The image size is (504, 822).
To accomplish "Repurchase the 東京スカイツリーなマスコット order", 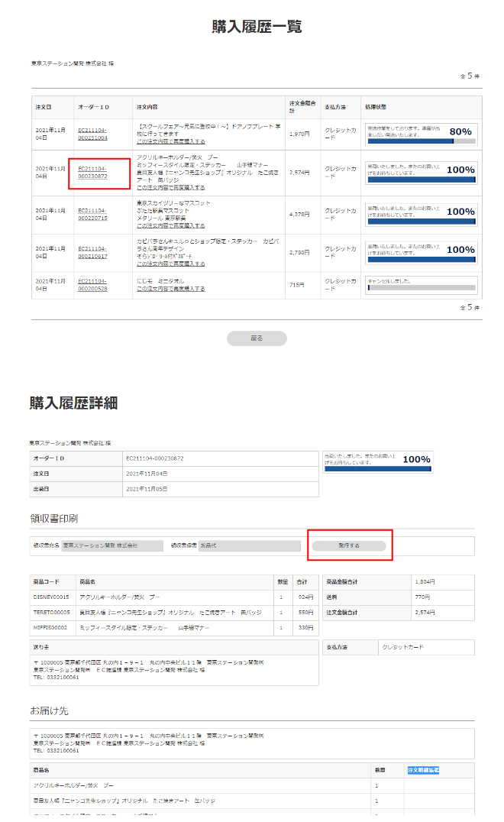I will tap(170, 226).
